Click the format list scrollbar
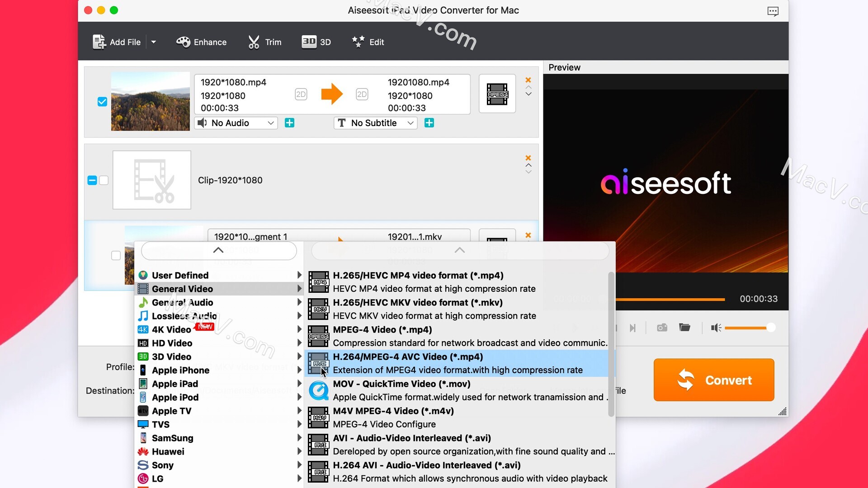This screenshot has height=488, width=868. 611,344
